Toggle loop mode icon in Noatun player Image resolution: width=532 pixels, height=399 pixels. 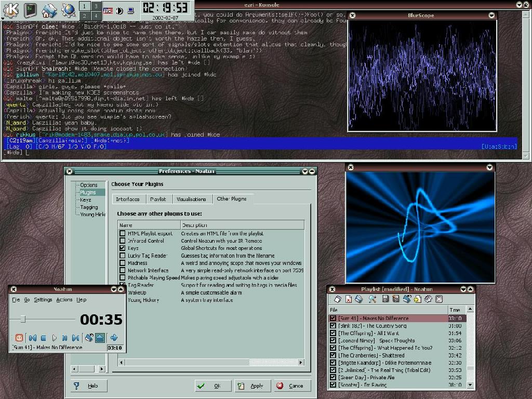click(89, 338)
